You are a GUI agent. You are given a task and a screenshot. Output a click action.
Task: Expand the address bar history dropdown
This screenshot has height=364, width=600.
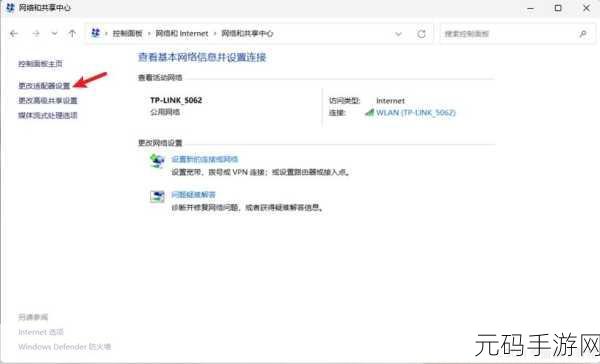coord(398,34)
